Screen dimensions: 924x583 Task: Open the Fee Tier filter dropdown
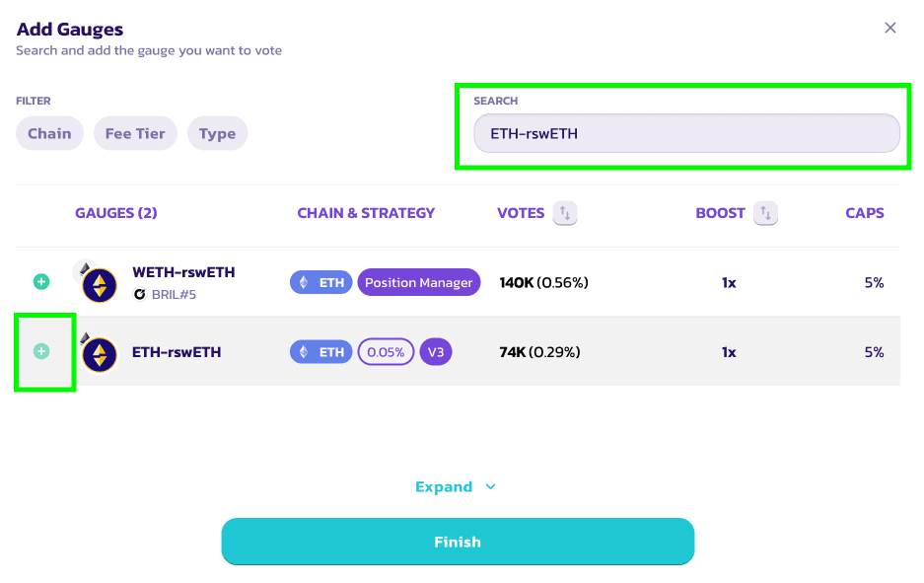(135, 134)
